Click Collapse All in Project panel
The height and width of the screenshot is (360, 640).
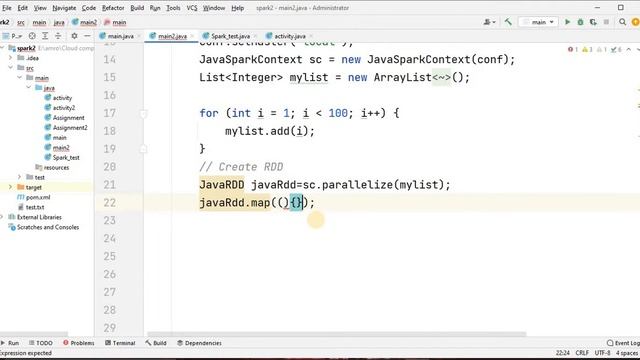[58, 36]
